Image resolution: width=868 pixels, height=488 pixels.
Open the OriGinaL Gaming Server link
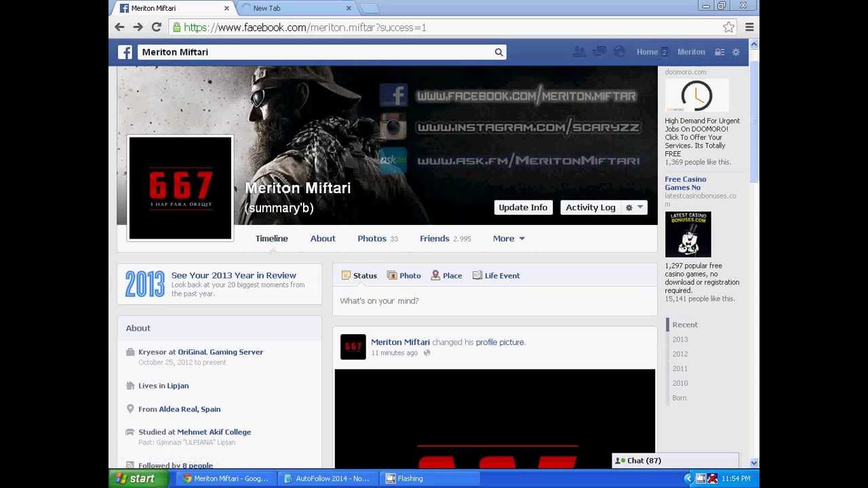tap(220, 352)
